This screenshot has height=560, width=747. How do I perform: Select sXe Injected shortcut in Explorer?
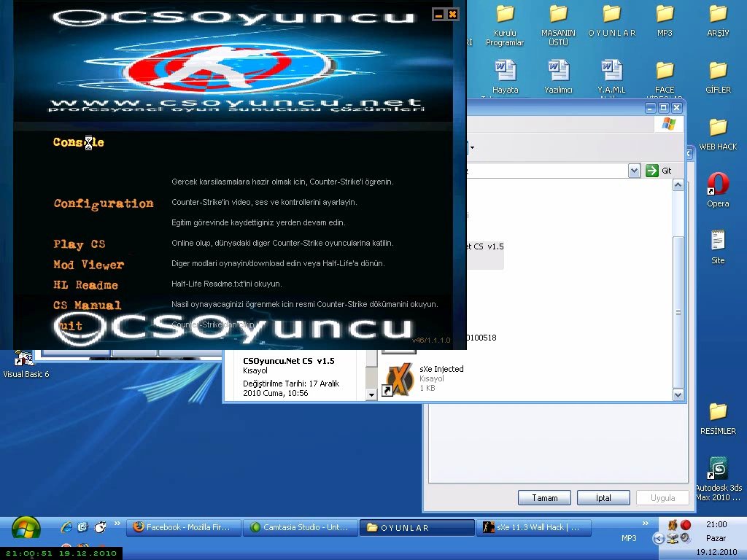424,378
